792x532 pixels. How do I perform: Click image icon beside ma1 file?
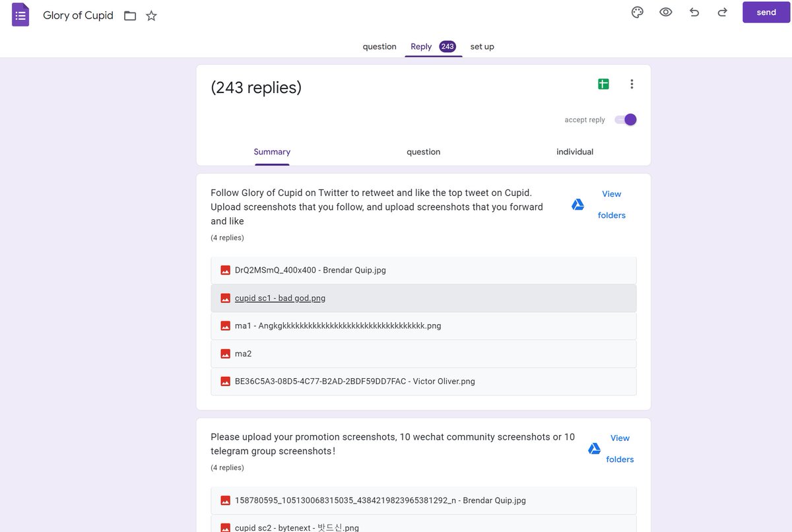click(x=225, y=325)
